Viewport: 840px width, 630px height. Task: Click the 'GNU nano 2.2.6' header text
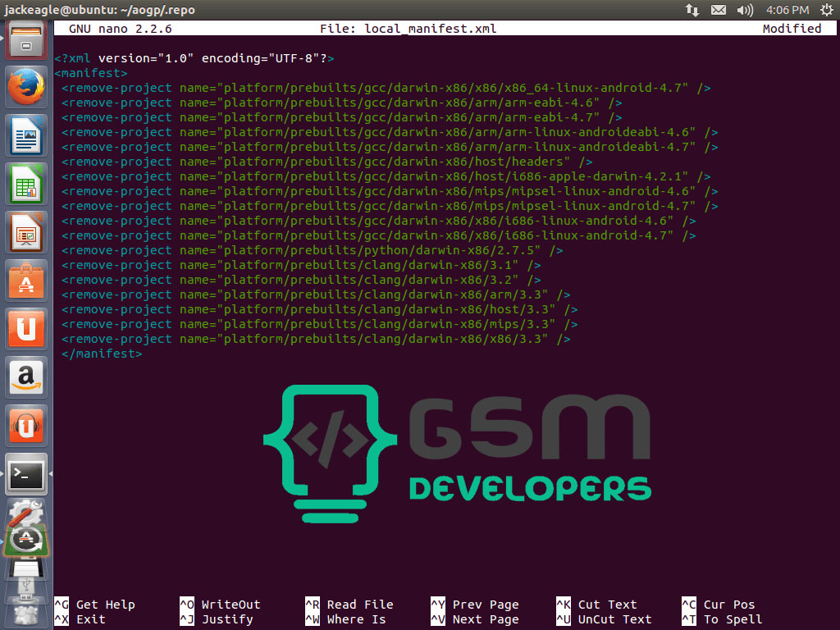pos(120,29)
